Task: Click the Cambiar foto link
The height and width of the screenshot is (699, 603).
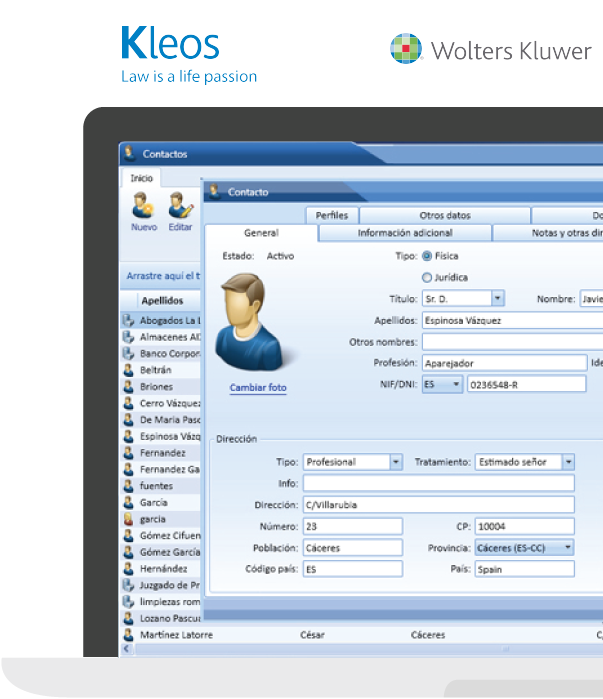Action: [x=258, y=388]
